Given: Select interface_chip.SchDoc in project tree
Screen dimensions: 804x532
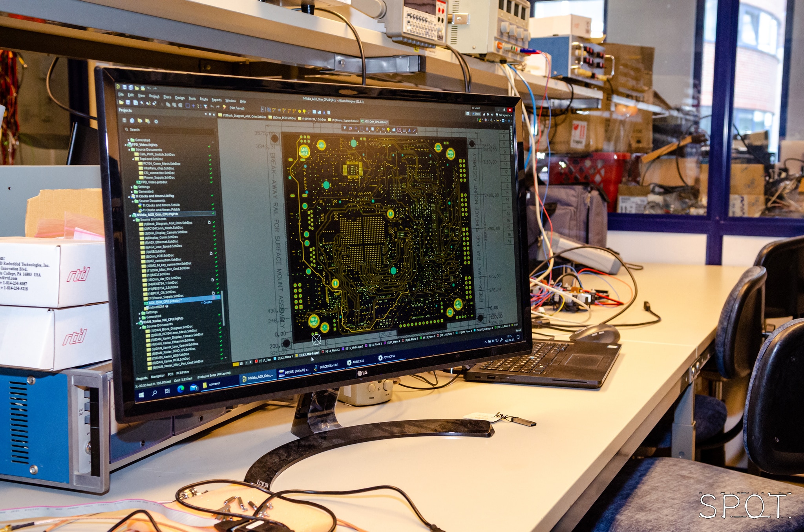Looking at the screenshot, I should coord(157,168).
